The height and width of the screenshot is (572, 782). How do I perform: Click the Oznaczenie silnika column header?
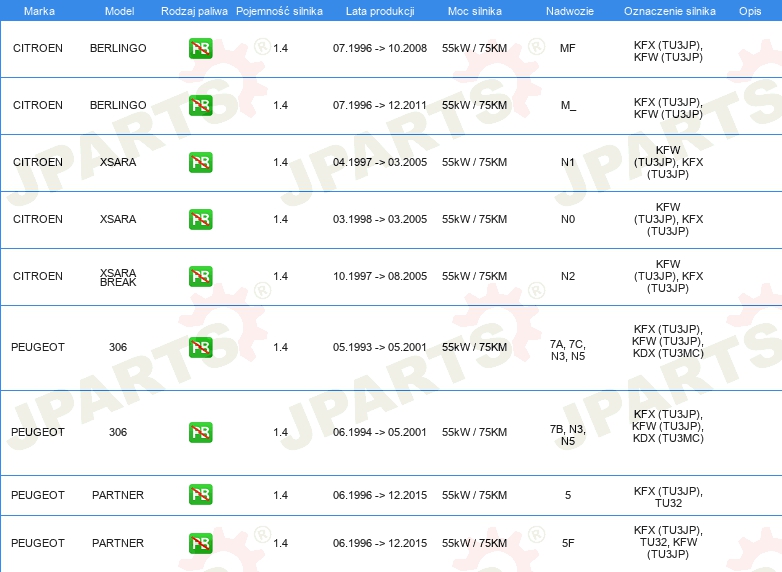click(670, 11)
